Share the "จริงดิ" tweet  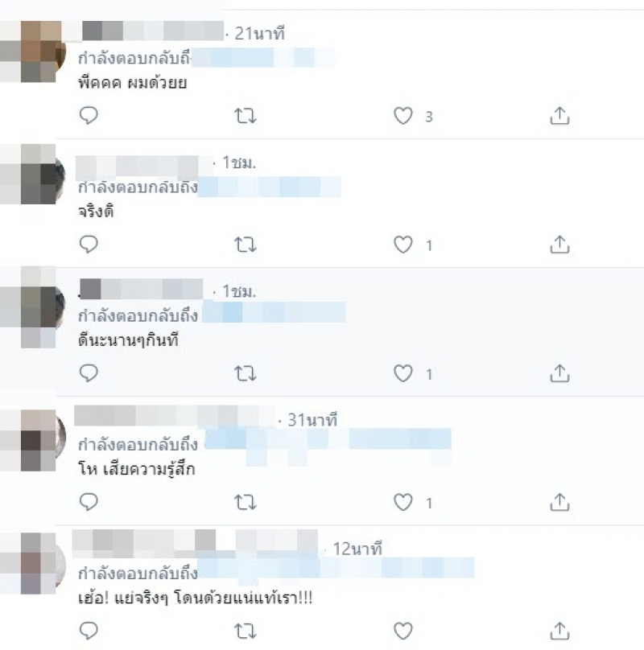(559, 245)
